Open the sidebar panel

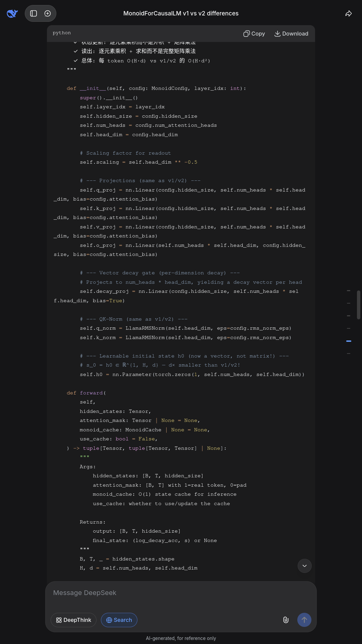click(x=34, y=13)
